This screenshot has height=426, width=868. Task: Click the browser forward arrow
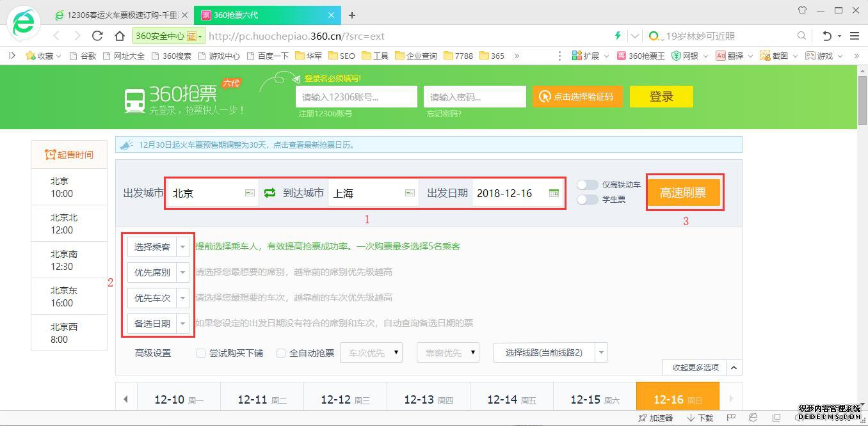[x=77, y=36]
